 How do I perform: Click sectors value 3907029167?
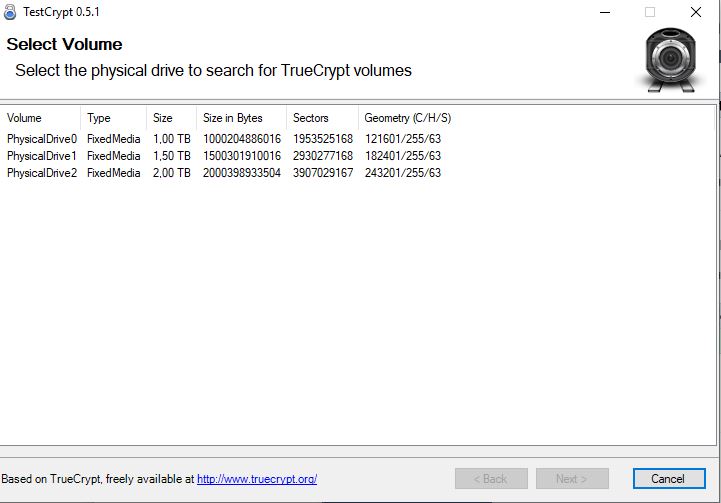[323, 173]
